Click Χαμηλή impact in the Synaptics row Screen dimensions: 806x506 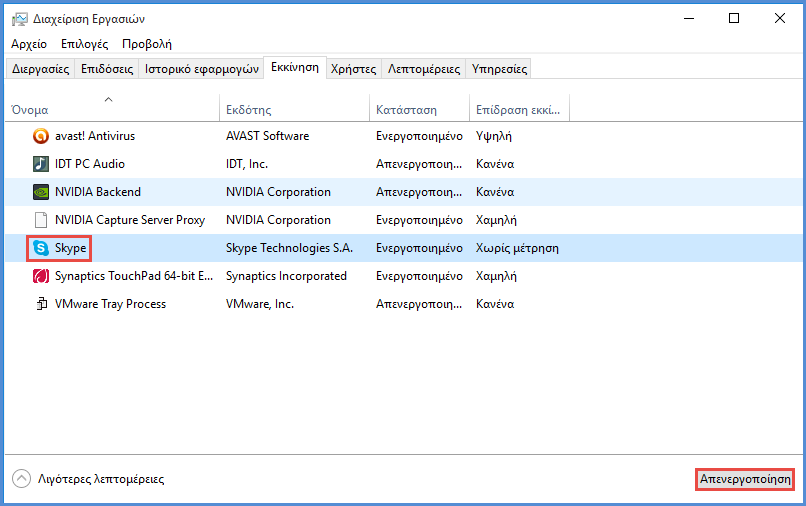[x=496, y=276]
